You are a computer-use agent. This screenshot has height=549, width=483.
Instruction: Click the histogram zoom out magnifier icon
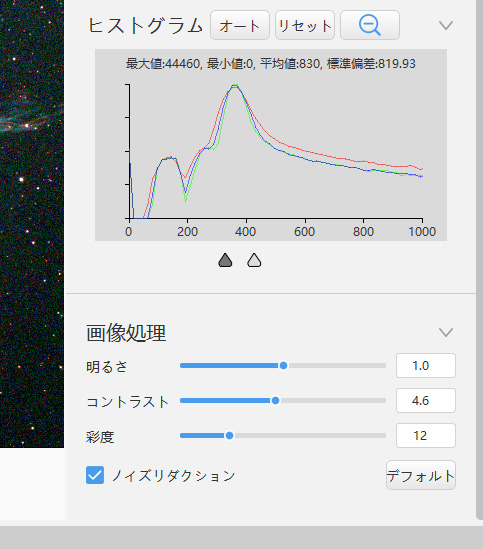click(370, 25)
